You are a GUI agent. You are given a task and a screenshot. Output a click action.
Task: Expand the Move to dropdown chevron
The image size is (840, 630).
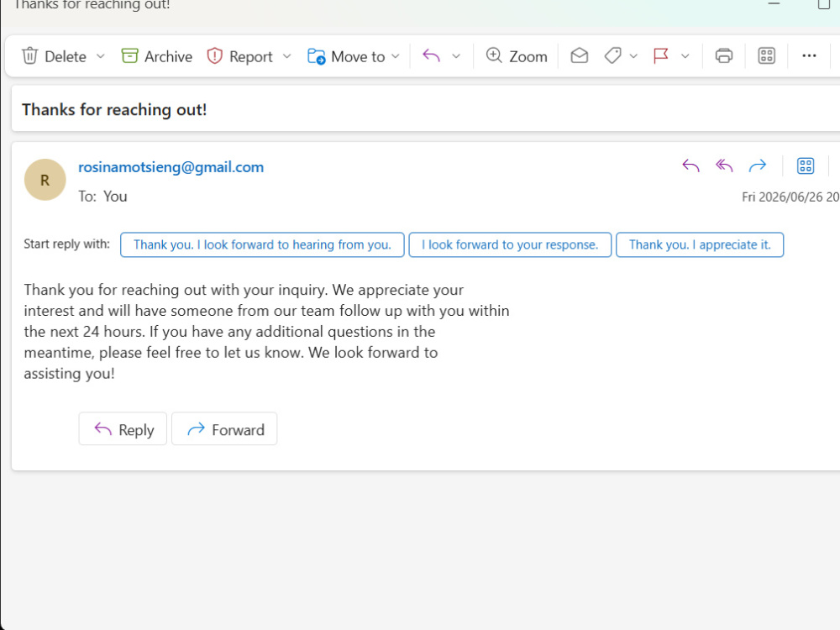(396, 56)
